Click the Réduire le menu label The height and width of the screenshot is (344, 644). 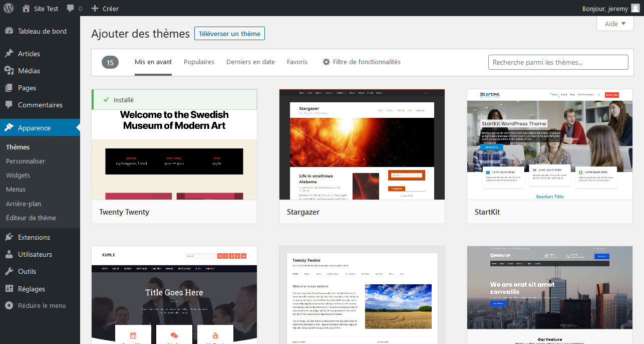point(42,305)
